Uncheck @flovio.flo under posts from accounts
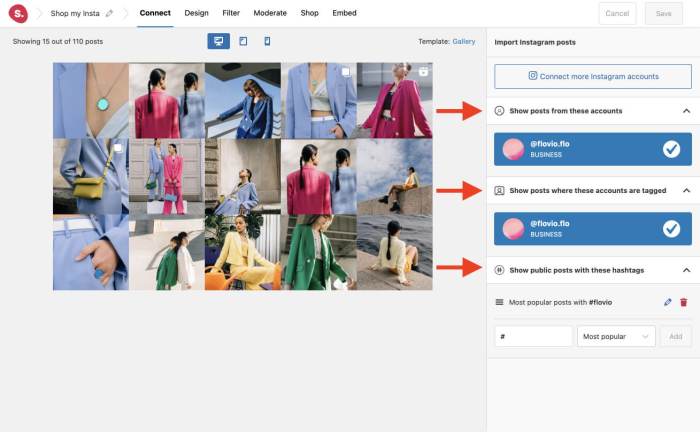Viewport: 700px width, 432px height. click(671, 149)
